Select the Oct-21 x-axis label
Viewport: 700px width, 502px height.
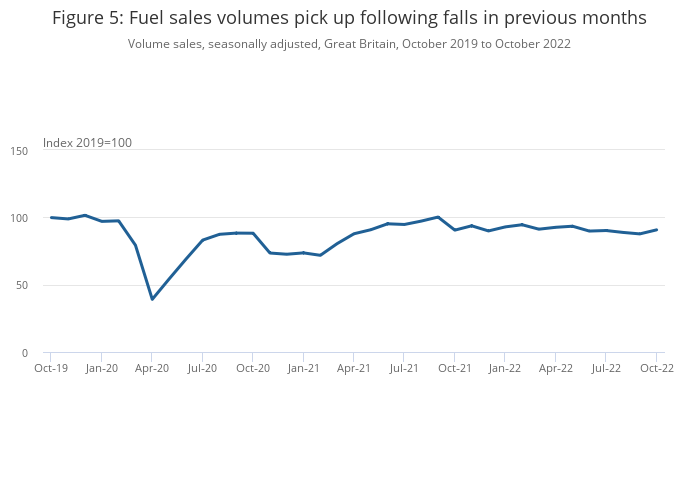pyautogui.click(x=455, y=368)
